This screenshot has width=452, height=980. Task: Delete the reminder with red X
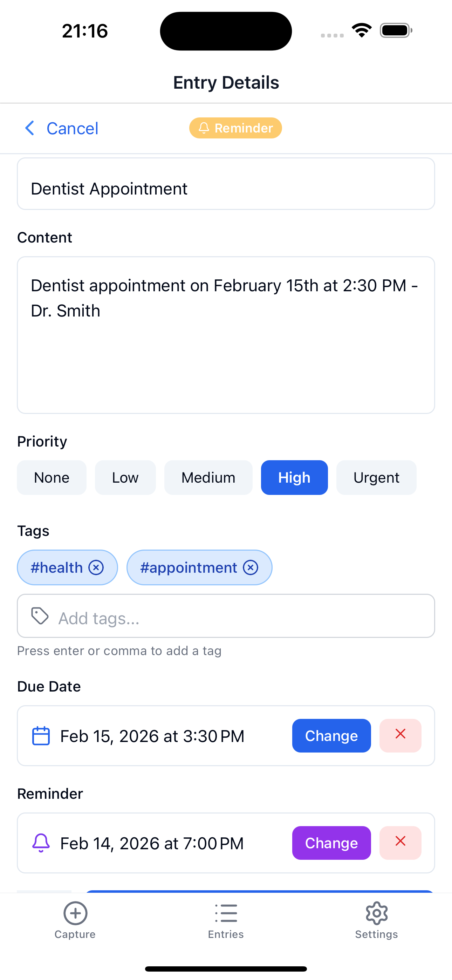[x=400, y=843]
